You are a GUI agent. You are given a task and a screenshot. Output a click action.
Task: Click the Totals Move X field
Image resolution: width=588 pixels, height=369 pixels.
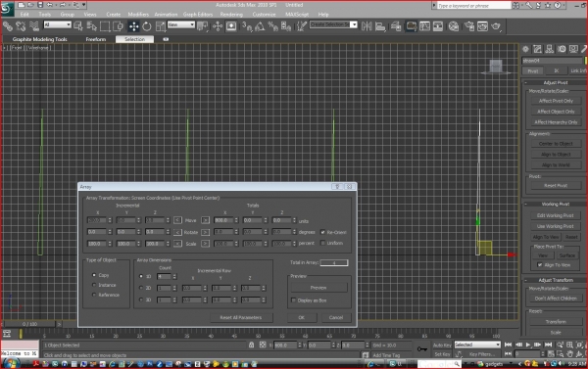coord(223,220)
